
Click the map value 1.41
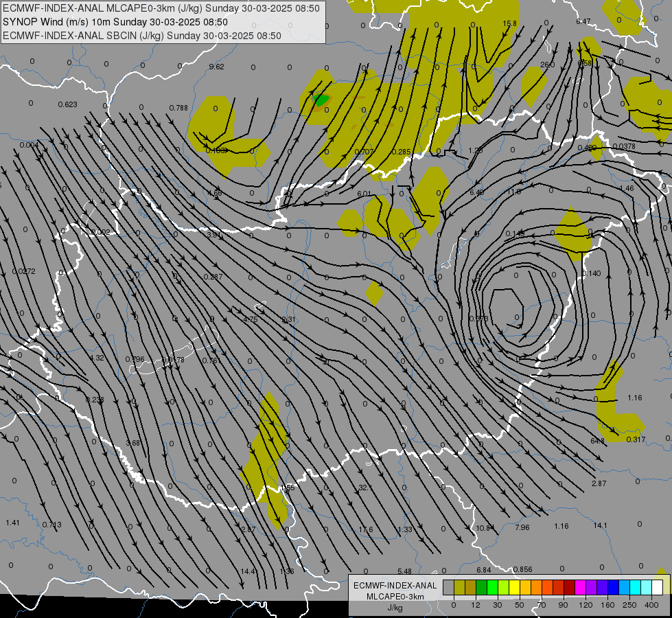13,523
